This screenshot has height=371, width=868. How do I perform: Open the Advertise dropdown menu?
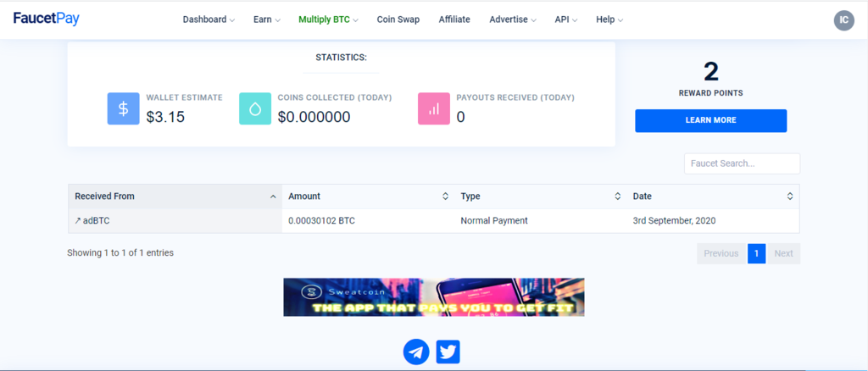513,19
